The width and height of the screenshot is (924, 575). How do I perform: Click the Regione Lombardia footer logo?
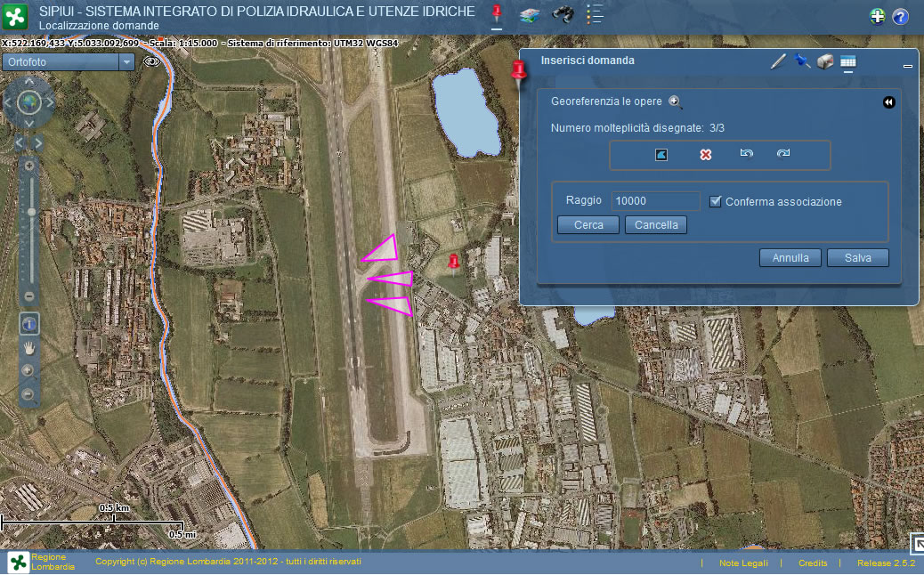click(17, 562)
